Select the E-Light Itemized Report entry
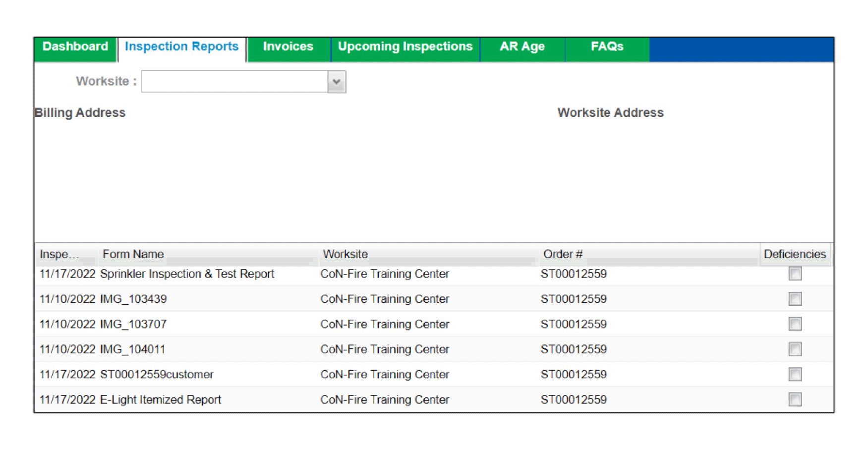The height and width of the screenshot is (449, 868). (161, 400)
